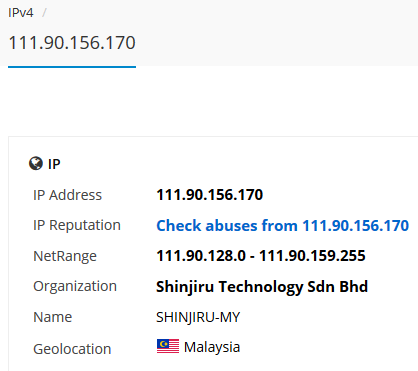Click the IP Address field label

click(67, 195)
